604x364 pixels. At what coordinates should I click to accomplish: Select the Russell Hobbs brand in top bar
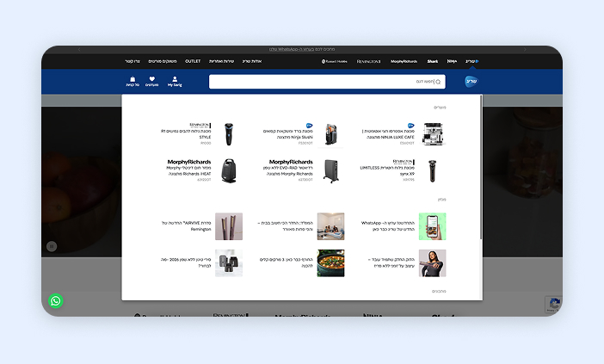click(x=336, y=62)
